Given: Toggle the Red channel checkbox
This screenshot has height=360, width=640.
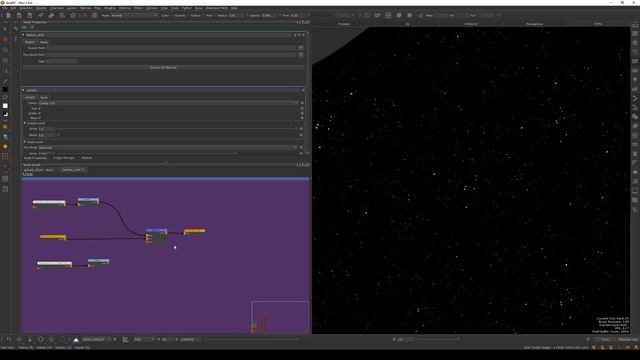Looking at the screenshot, I should (39, 109).
